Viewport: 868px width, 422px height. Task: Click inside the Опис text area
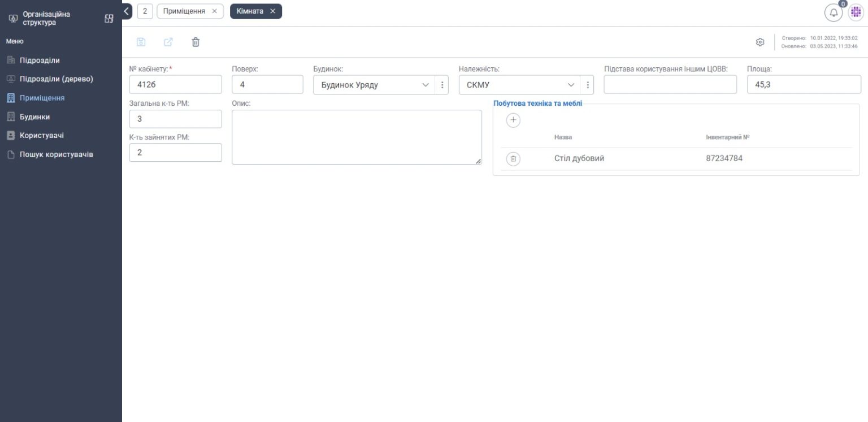pos(356,136)
